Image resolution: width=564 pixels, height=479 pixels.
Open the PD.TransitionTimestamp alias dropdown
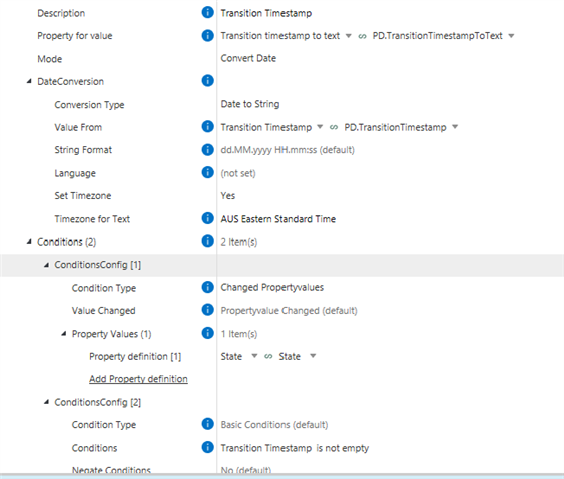click(x=455, y=127)
